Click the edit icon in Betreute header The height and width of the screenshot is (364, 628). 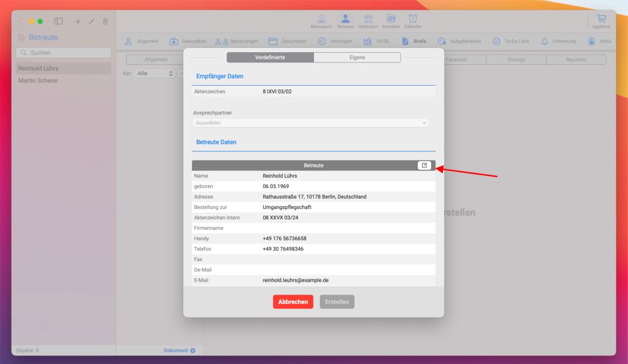click(x=424, y=165)
